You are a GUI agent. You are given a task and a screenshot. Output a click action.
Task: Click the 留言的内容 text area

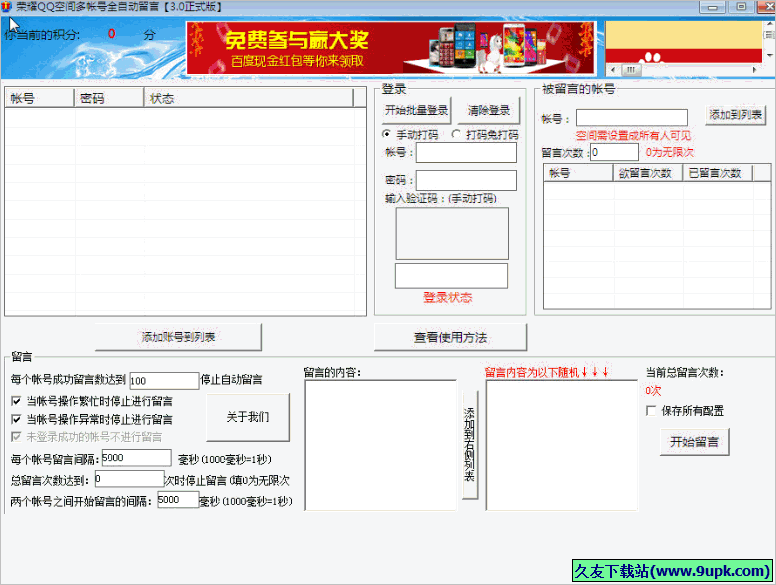pos(381,445)
